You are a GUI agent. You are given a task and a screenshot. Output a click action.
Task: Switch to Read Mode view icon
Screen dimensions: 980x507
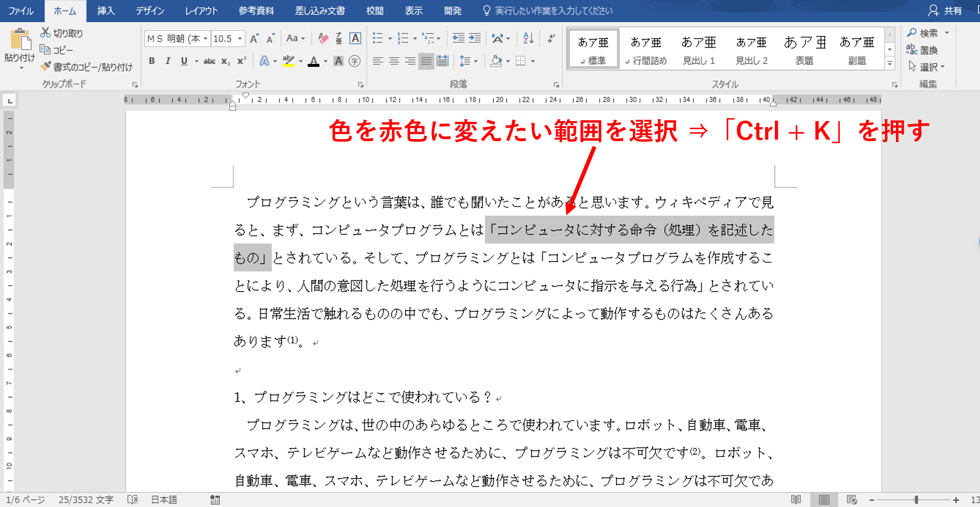pyautogui.click(x=796, y=499)
